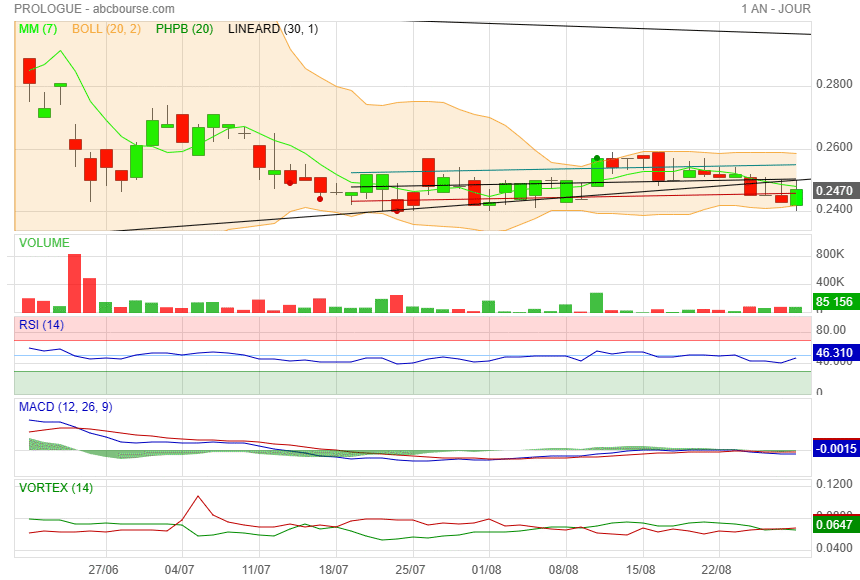Click the VOLUME panel title
The image size is (860, 580).
[x=44, y=243]
